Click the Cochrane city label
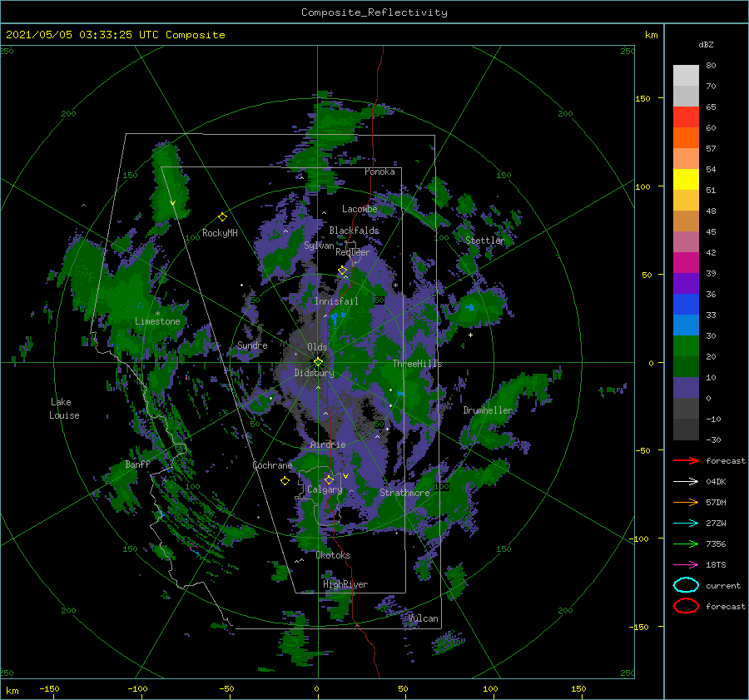The width and height of the screenshot is (749, 700). (x=272, y=465)
